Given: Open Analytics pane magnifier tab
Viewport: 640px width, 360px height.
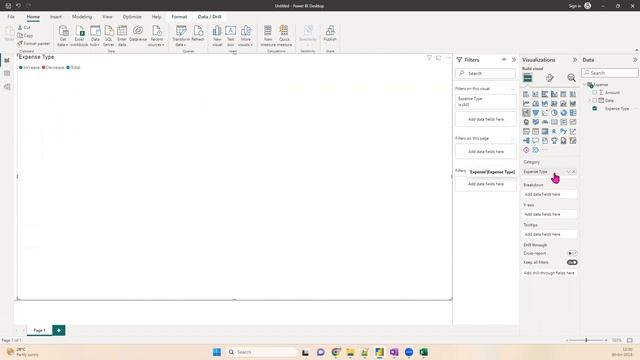Looking at the screenshot, I should 571,78.
